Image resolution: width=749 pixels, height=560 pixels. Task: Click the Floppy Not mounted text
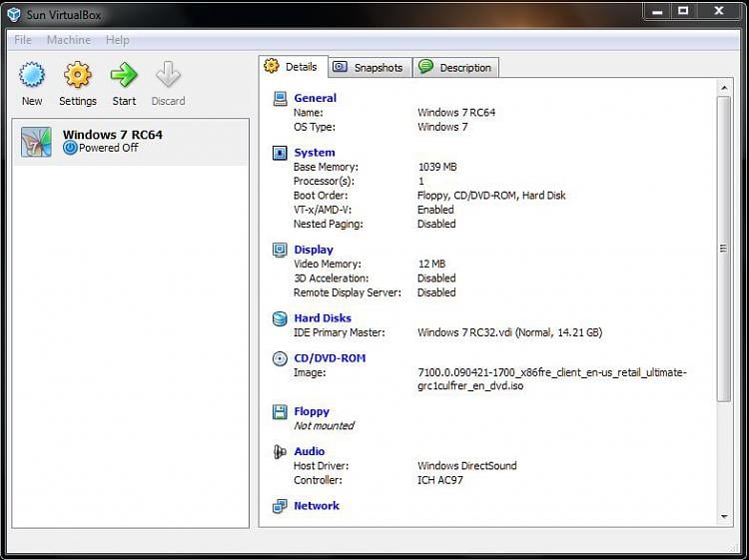pyautogui.click(x=324, y=426)
